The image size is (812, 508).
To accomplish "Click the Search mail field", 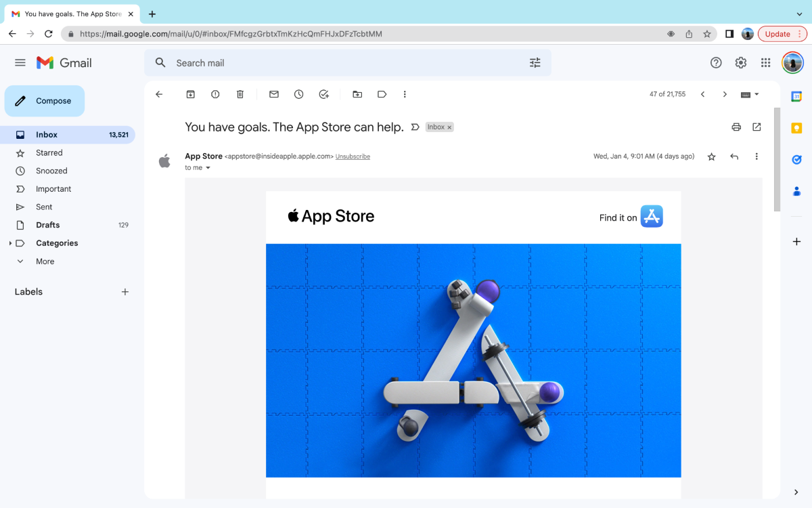I will (348, 62).
